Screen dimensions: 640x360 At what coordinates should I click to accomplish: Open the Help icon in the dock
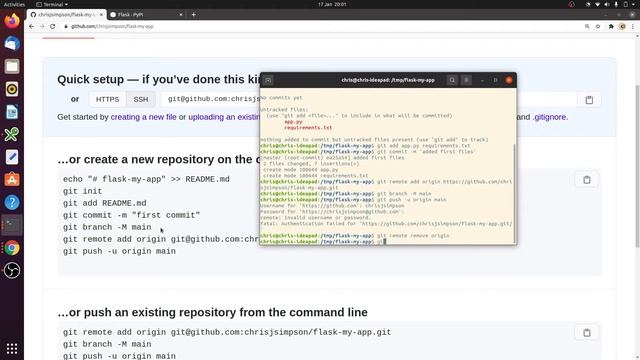click(x=12, y=202)
